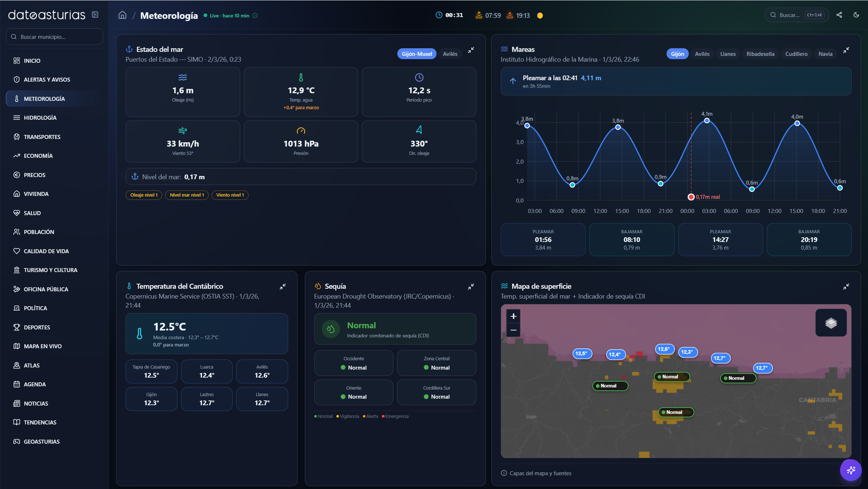Select the Ribadesella tides tab

[x=760, y=54]
